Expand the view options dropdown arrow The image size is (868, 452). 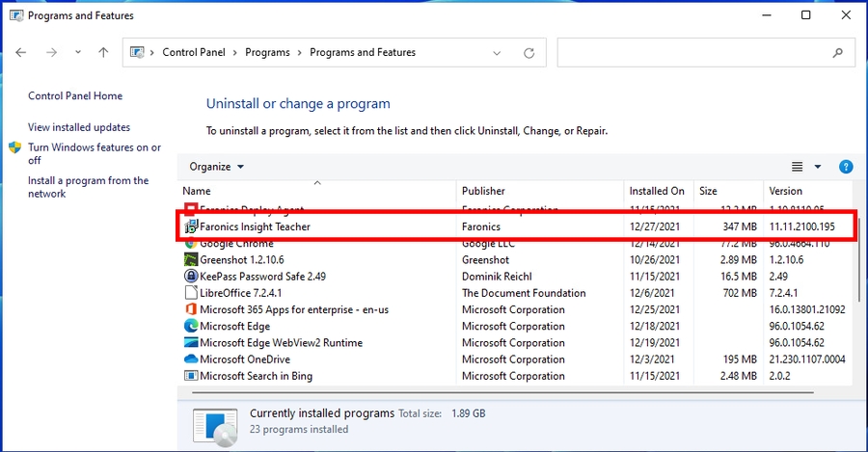pyautogui.click(x=818, y=167)
